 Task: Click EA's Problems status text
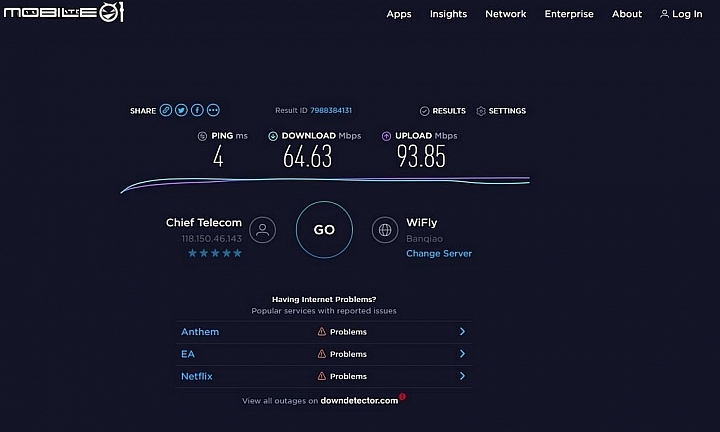pyautogui.click(x=348, y=354)
